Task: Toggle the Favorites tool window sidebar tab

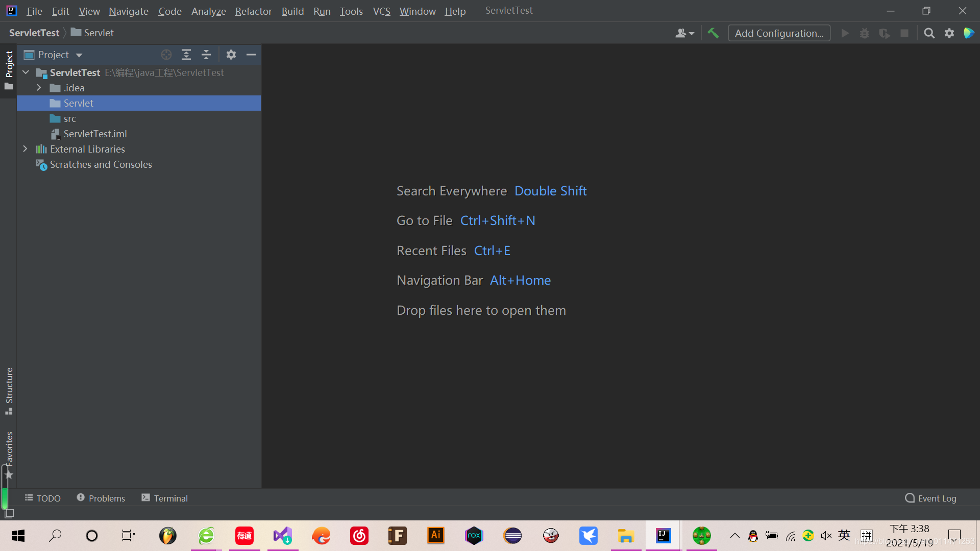Action: (9, 449)
